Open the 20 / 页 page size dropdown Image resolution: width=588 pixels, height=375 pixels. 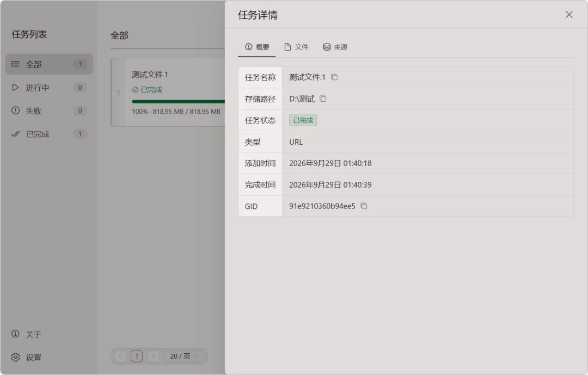point(185,356)
